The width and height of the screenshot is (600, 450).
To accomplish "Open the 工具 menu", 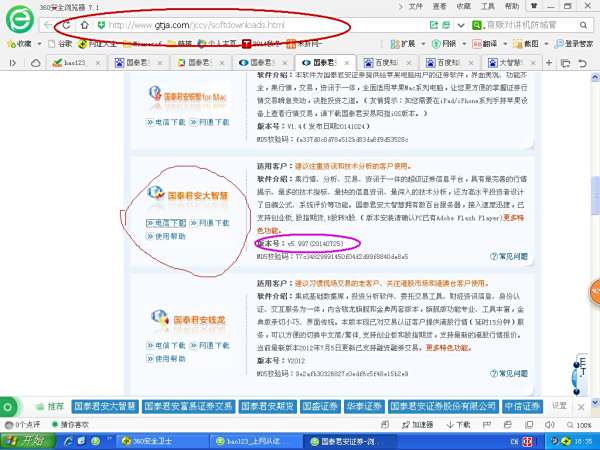I will [x=488, y=6].
